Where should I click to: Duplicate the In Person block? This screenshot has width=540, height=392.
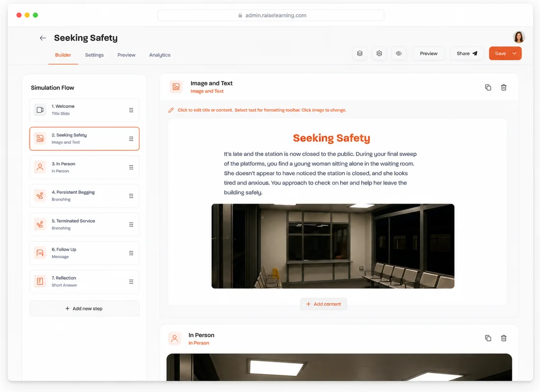[488, 338]
